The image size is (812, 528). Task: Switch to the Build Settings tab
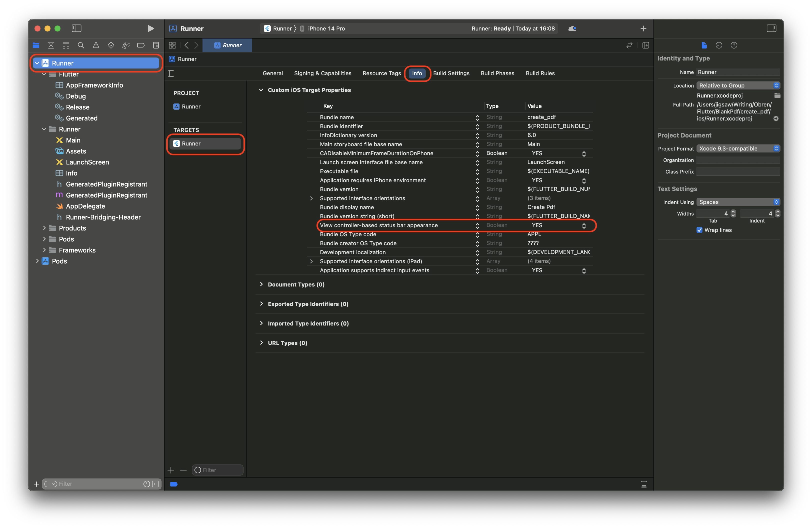point(451,73)
